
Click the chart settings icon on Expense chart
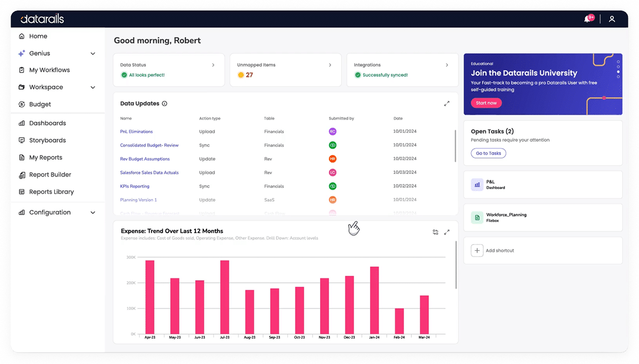[x=435, y=232]
